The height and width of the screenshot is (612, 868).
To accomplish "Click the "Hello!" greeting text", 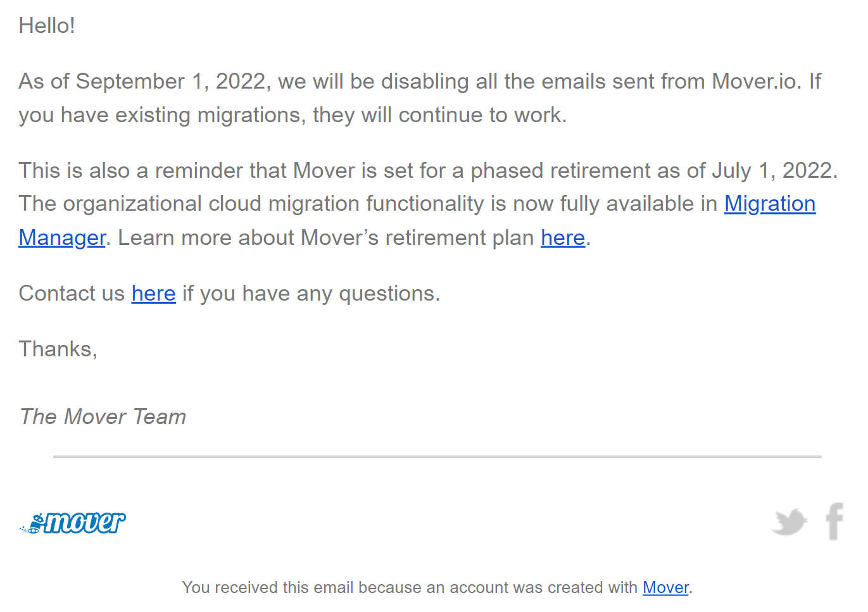I will [x=47, y=26].
